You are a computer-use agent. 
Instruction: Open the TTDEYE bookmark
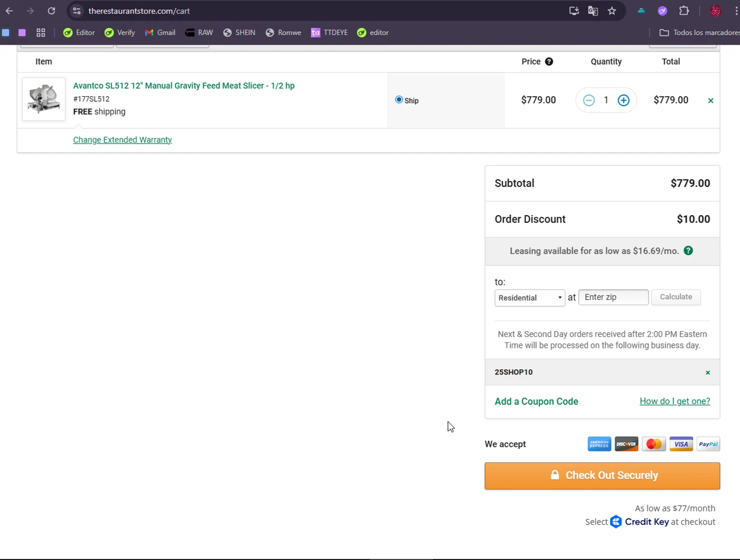click(330, 33)
